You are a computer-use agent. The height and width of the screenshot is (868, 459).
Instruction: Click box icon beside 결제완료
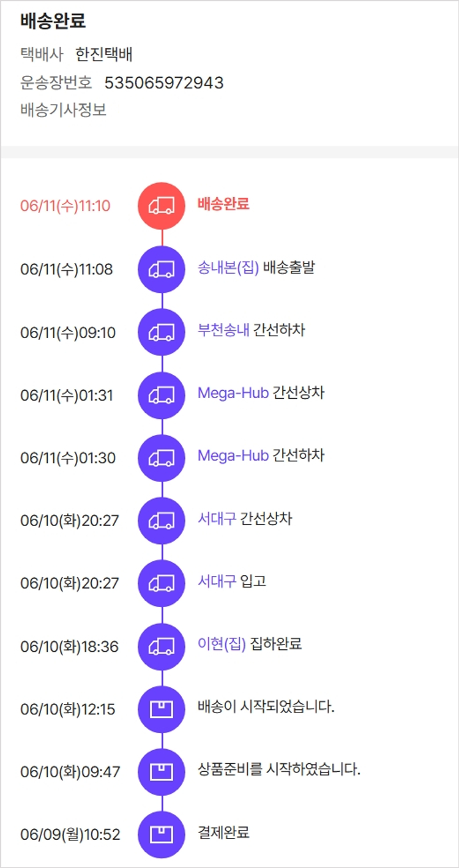click(x=162, y=834)
